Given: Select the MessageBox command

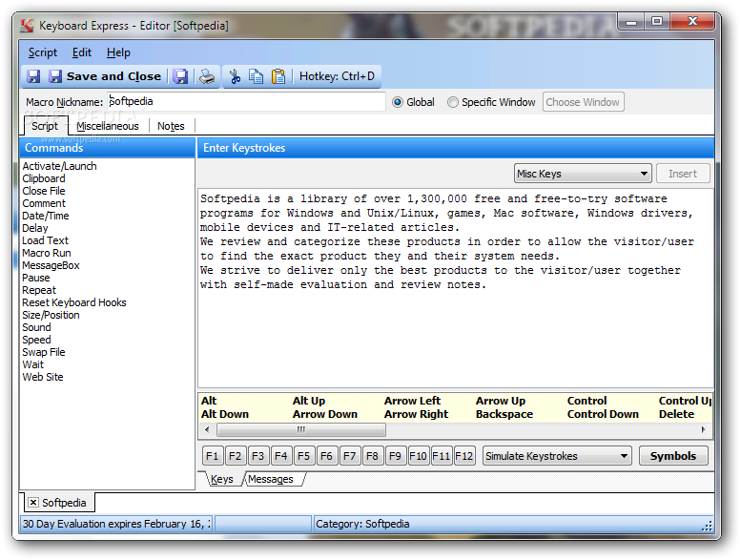Looking at the screenshot, I should [x=51, y=265].
